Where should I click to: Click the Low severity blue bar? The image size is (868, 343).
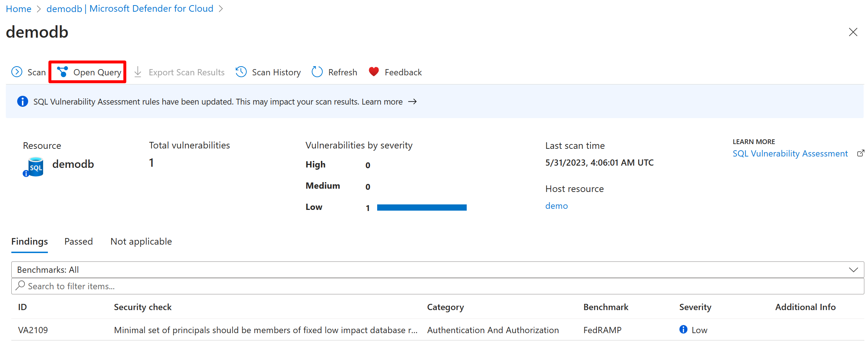point(422,207)
